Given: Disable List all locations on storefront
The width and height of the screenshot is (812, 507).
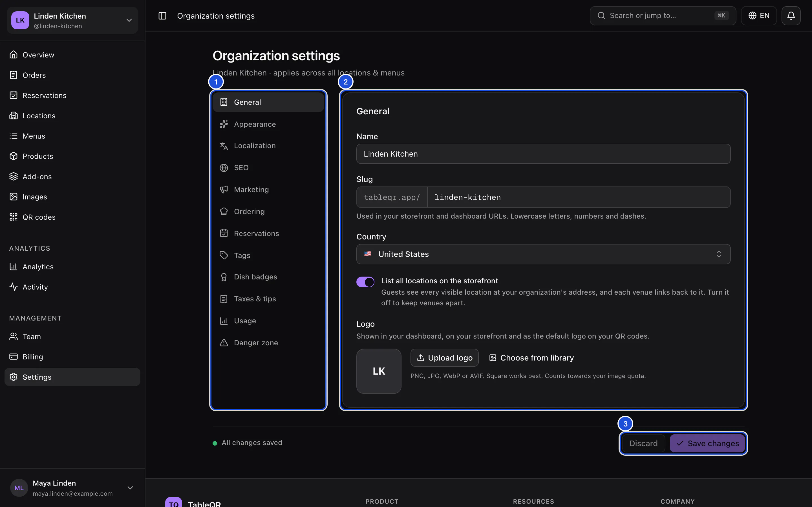Looking at the screenshot, I should pyautogui.click(x=365, y=282).
